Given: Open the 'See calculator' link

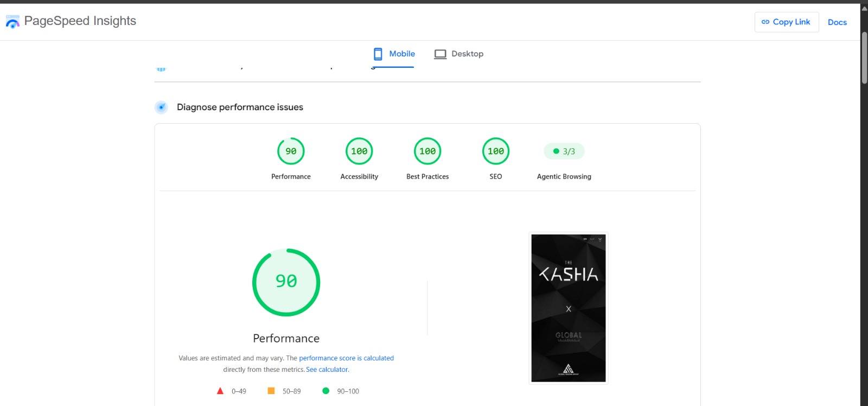Looking at the screenshot, I should point(327,370).
